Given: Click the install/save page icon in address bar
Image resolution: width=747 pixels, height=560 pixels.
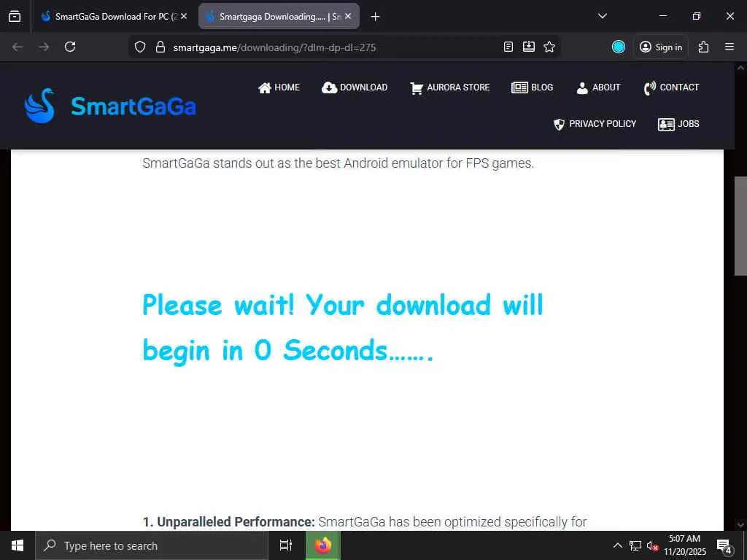Looking at the screenshot, I should coord(529,47).
